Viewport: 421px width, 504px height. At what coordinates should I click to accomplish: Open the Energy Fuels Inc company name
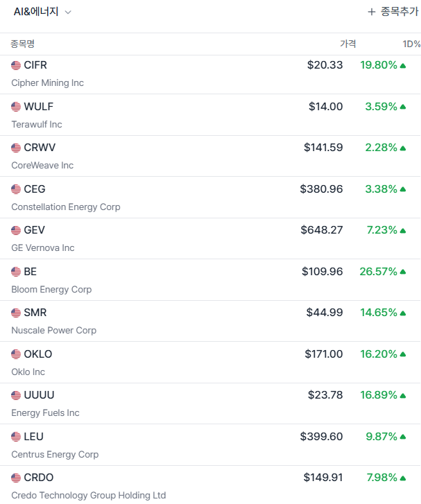(x=45, y=413)
